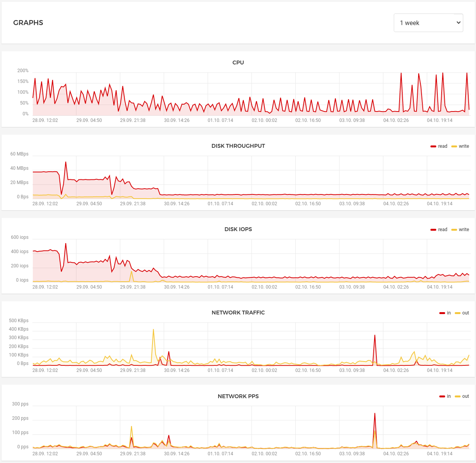Select the CPU chart title
The image size is (476, 463).
click(x=238, y=63)
